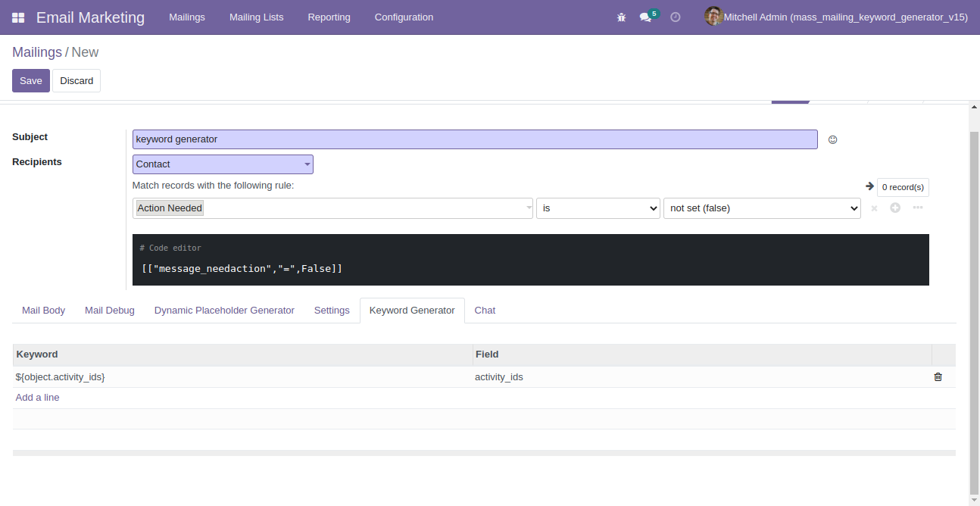Add a new rule node with plus icon
Viewport: 980px width, 506px height.
pos(895,208)
